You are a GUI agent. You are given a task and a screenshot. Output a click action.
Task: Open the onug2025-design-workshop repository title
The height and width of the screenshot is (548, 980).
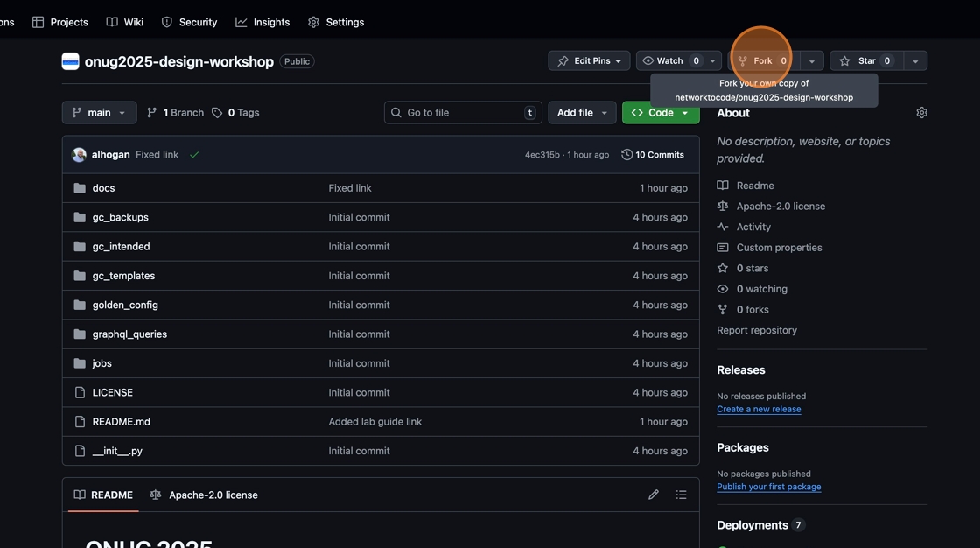tap(178, 61)
